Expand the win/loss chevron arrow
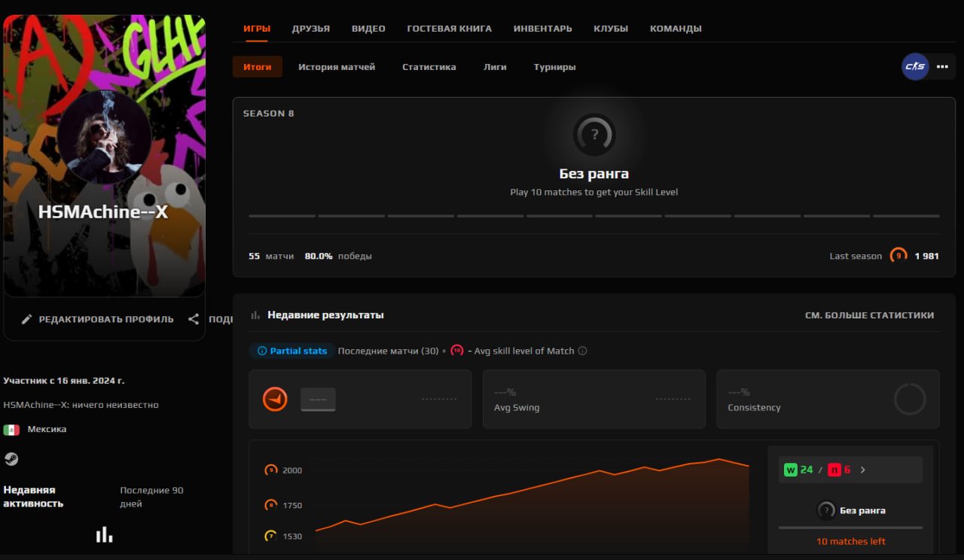Viewport: 964px width, 560px height. [x=863, y=470]
